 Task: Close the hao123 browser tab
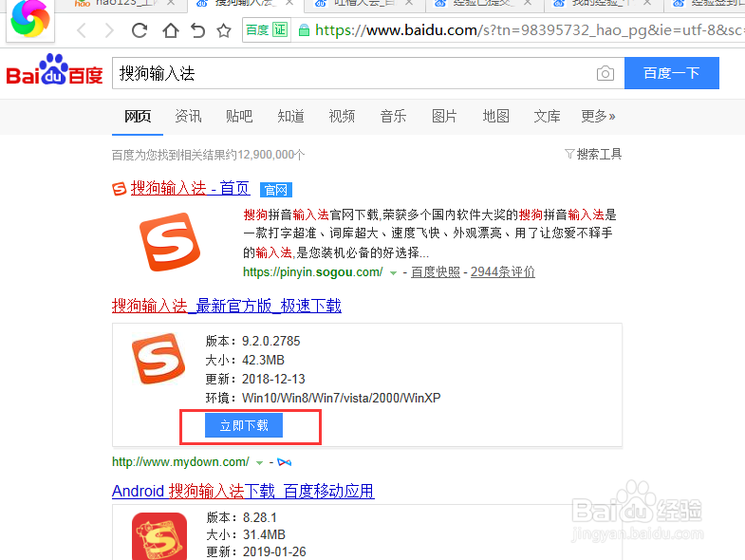pos(171,3)
